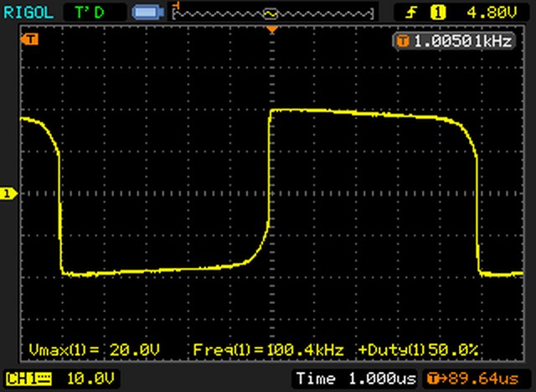The width and height of the screenshot is (536, 392).
Task: Click the orange T icon in the frequency counter
Action: 403,41
